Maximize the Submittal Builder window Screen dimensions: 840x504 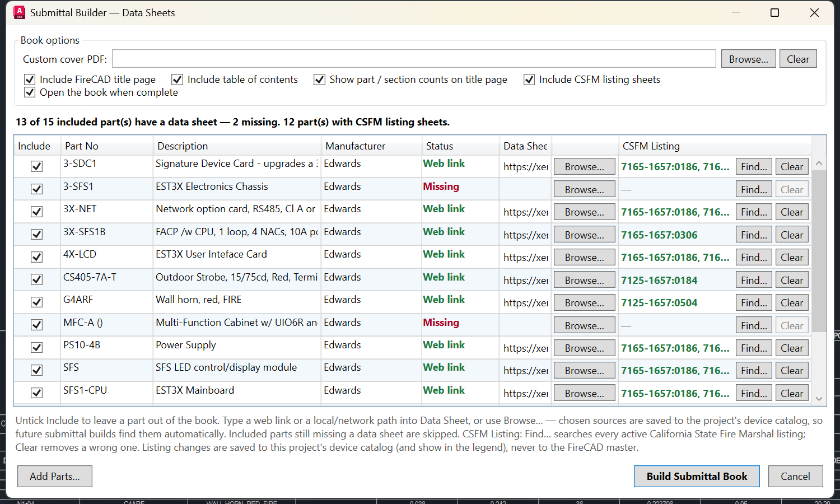[774, 12]
